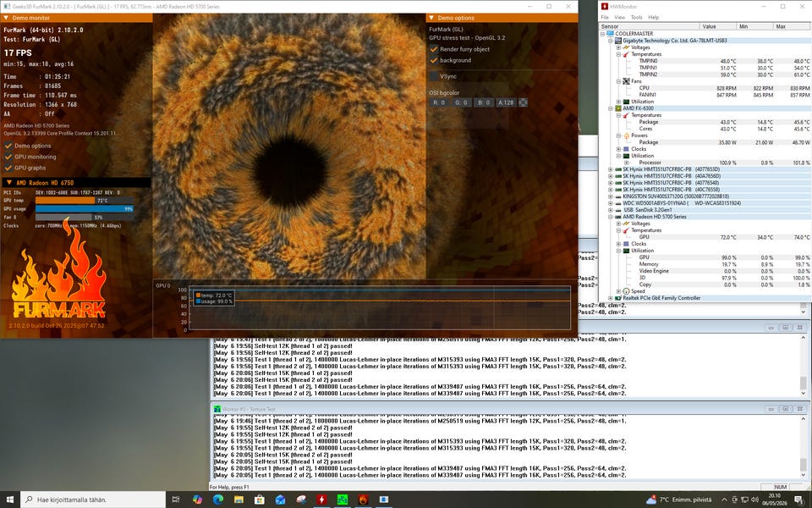Show hidden system tray icons chevron

coord(725,500)
